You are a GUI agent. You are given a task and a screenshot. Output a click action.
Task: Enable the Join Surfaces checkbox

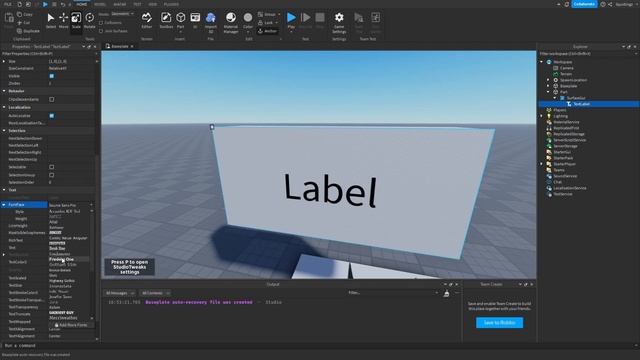click(101, 31)
